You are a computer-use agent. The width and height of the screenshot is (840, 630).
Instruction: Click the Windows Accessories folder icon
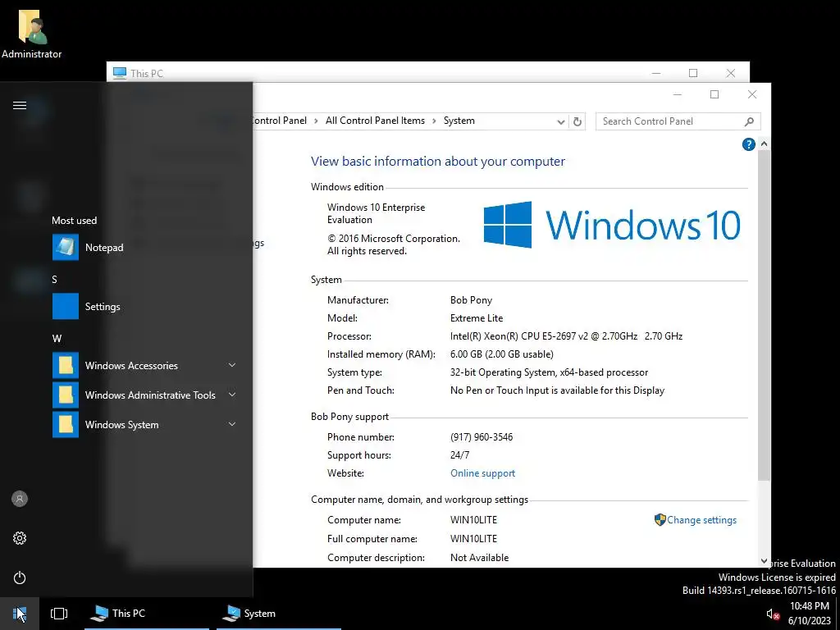[66, 365]
